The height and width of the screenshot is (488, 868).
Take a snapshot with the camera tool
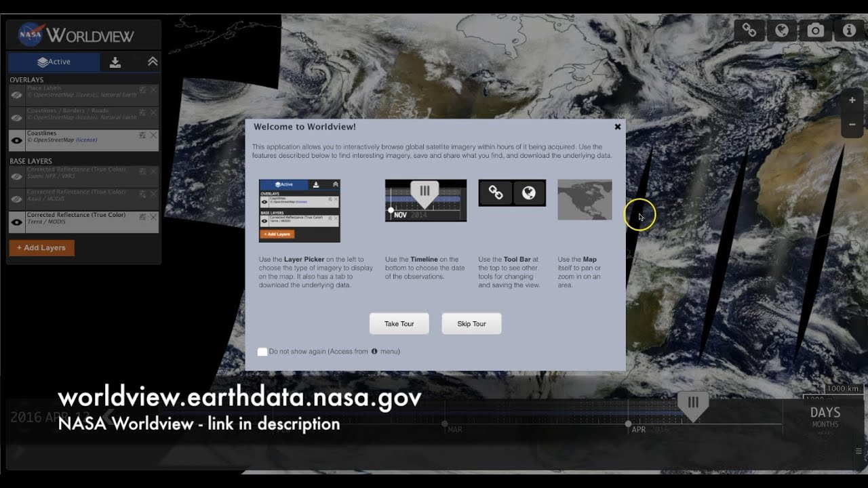click(815, 30)
